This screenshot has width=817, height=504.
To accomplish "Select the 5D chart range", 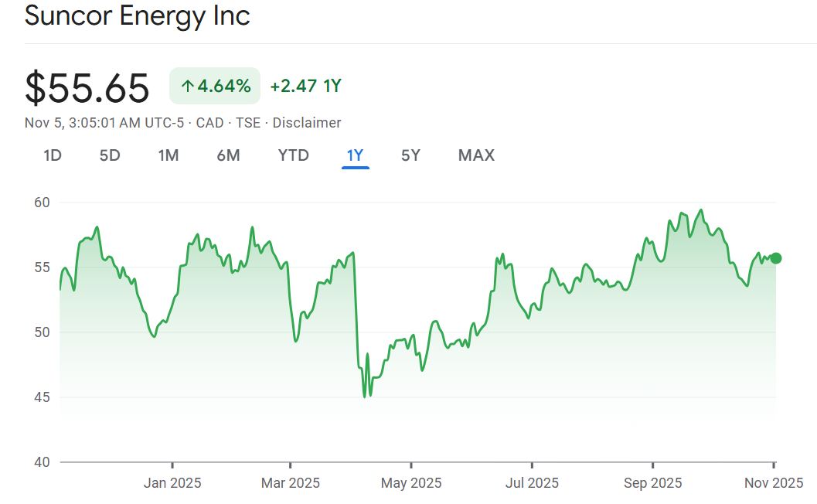I will coord(110,155).
